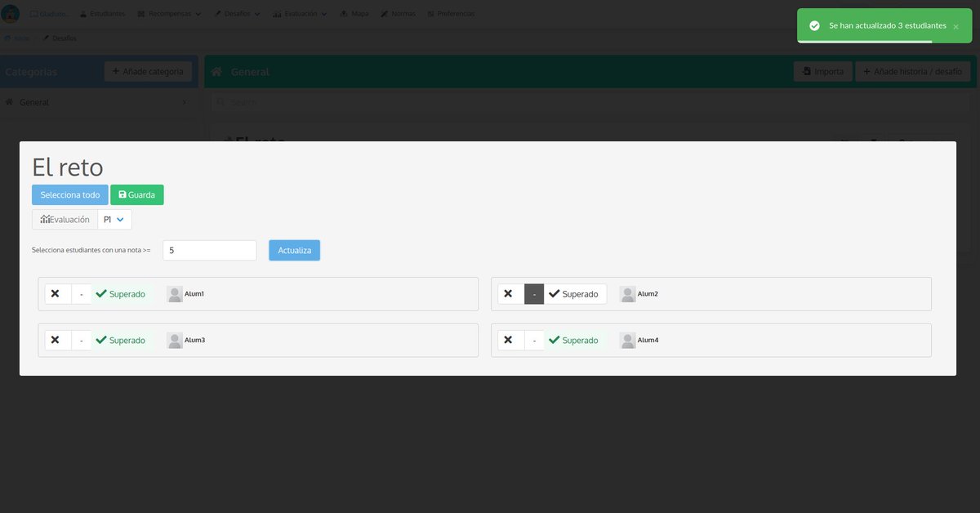Screen dimensions: 980x513
Task: Click the Guarda save button
Action: coord(136,194)
